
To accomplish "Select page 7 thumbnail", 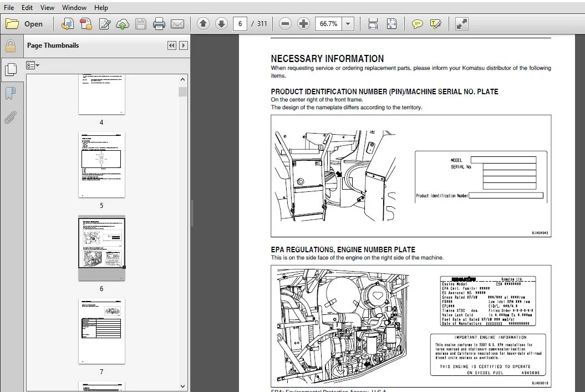I will [101, 331].
